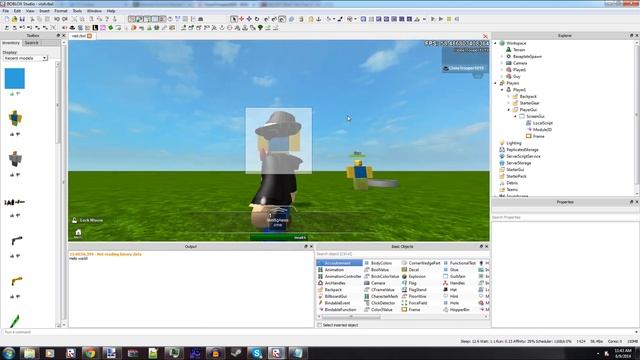The image size is (640, 360).
Task: Click the Lock Mouse option in viewport
Action: [x=87, y=220]
